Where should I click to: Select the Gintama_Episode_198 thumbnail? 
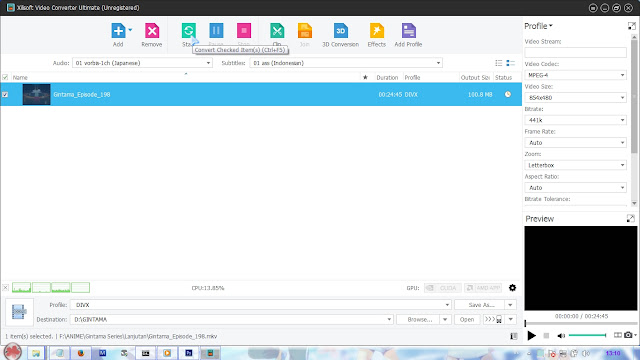tap(36, 94)
